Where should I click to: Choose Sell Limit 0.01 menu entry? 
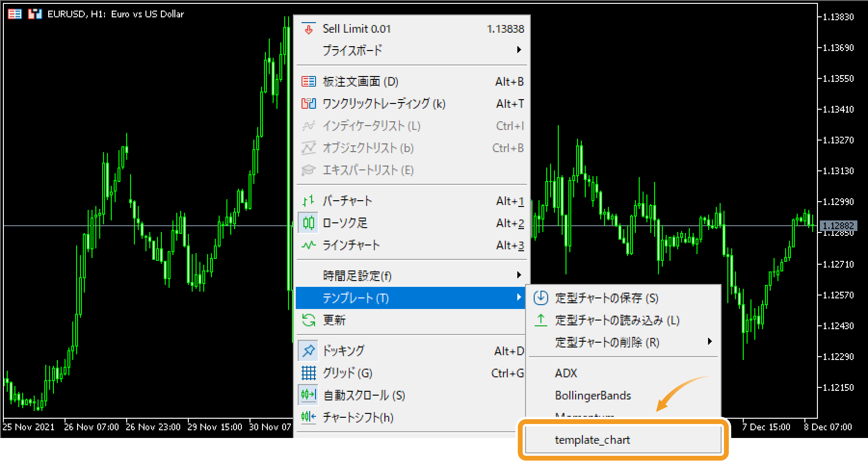click(411, 29)
